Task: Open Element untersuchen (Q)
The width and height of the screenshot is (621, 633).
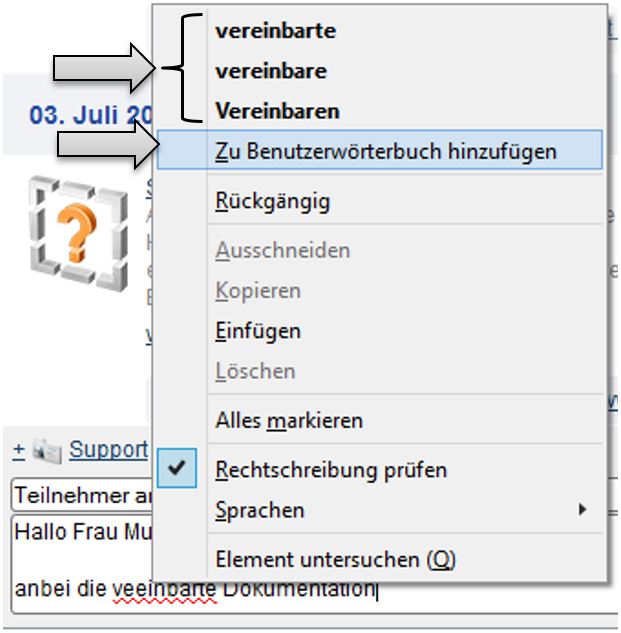Action: pyautogui.click(x=335, y=560)
